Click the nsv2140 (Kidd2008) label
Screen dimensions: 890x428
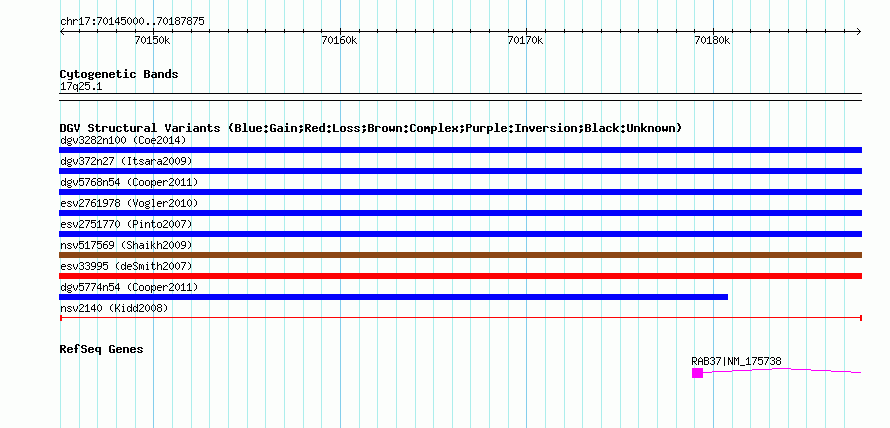[x=114, y=308]
